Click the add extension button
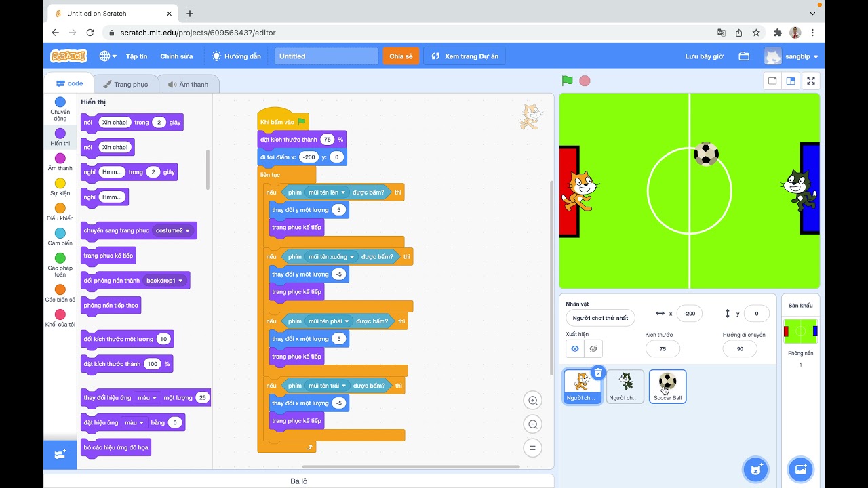The width and height of the screenshot is (868, 488). pos(60,454)
